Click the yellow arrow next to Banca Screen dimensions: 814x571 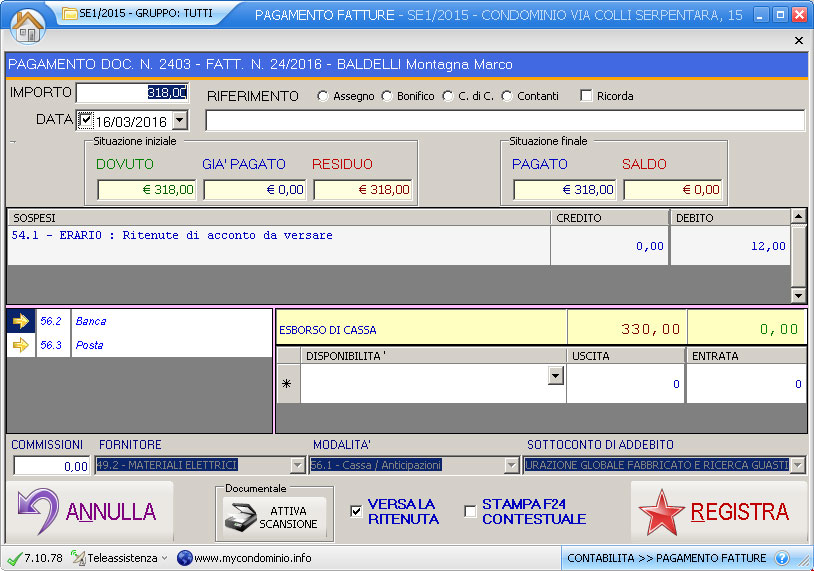21,322
